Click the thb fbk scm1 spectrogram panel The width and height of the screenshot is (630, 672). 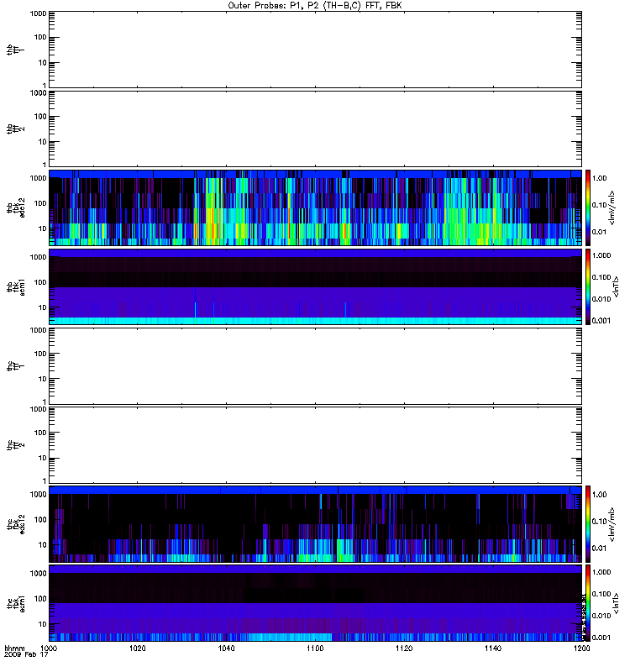(x=315, y=286)
